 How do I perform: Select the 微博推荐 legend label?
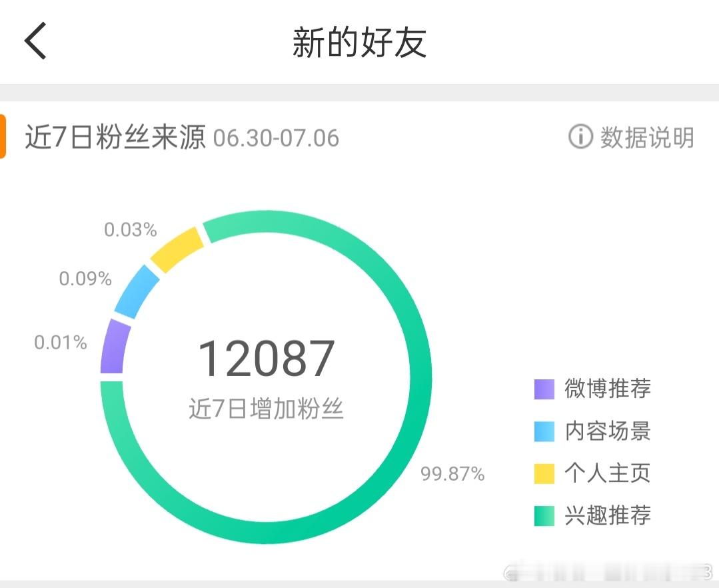pyautogui.click(x=608, y=389)
